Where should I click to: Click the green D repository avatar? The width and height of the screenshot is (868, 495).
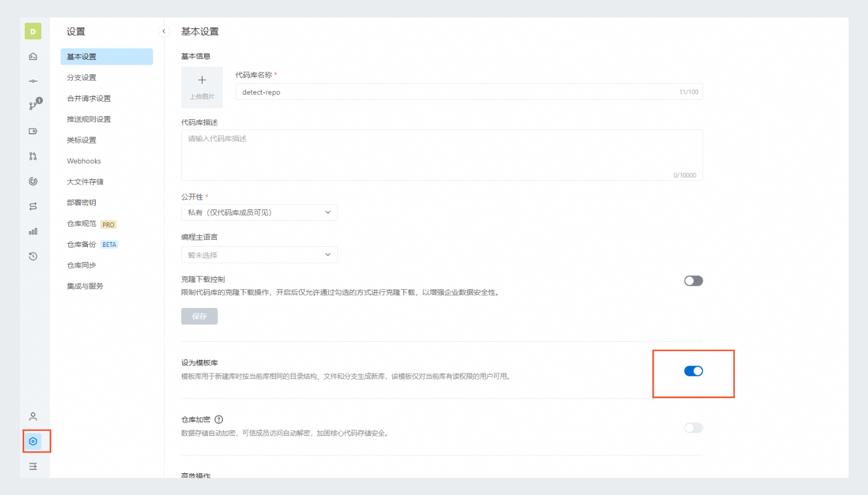coord(33,31)
